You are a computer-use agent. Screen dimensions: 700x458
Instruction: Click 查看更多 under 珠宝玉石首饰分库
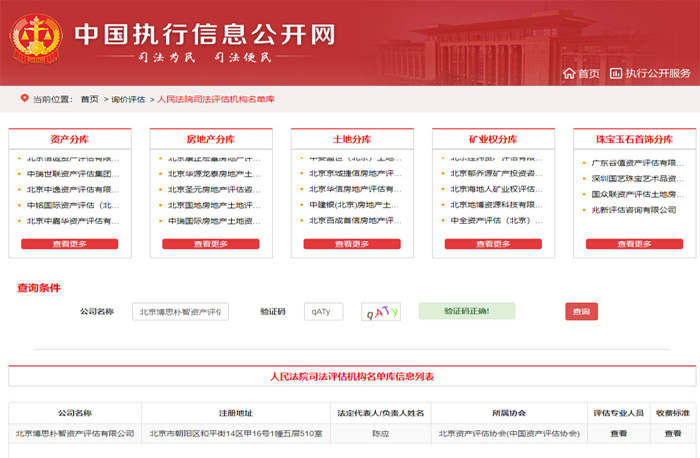tap(632, 243)
